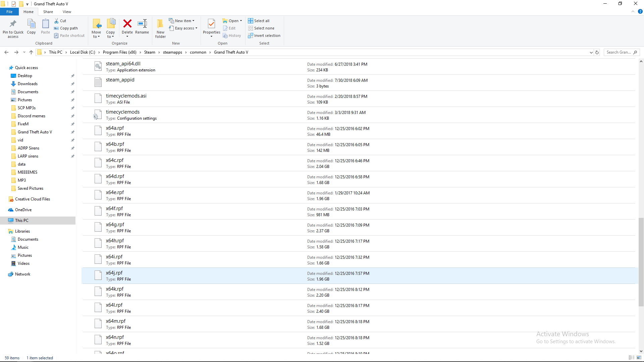This screenshot has height=362, width=644.
Task: Expand the Open button dropdown arrow
Action: point(241,21)
